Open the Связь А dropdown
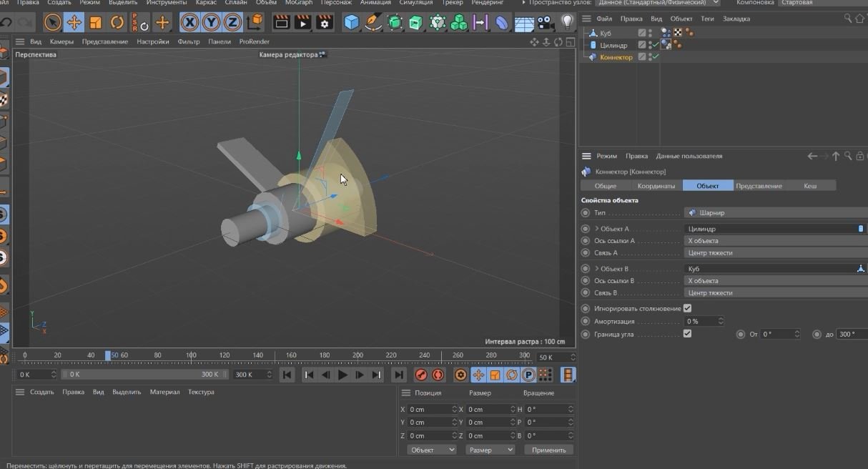The image size is (868, 469). [x=776, y=252]
